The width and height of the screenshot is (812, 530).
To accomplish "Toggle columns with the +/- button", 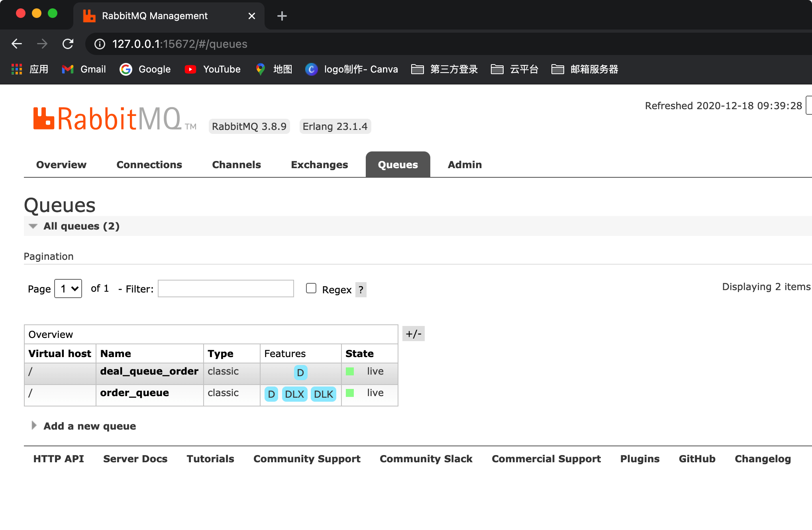I will point(414,334).
